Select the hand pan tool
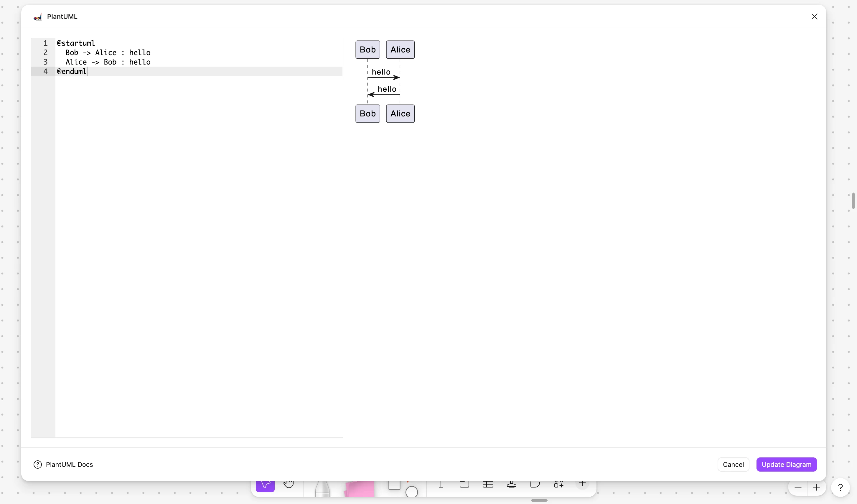 (289, 484)
